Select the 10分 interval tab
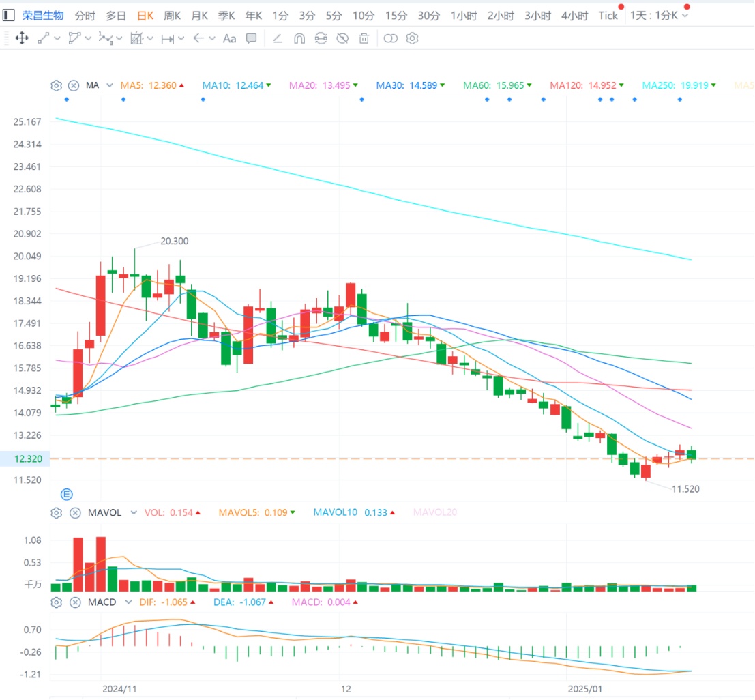This screenshot has height=700, width=755. coord(364,16)
